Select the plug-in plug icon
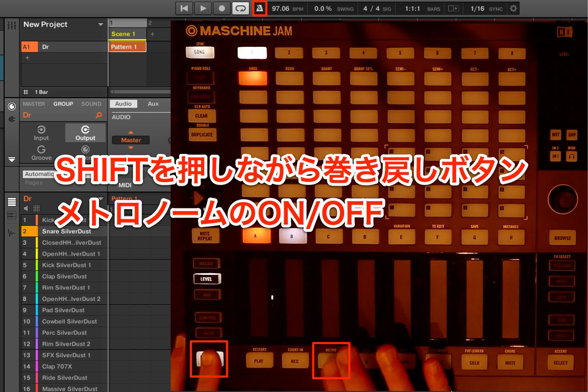 (12, 119)
